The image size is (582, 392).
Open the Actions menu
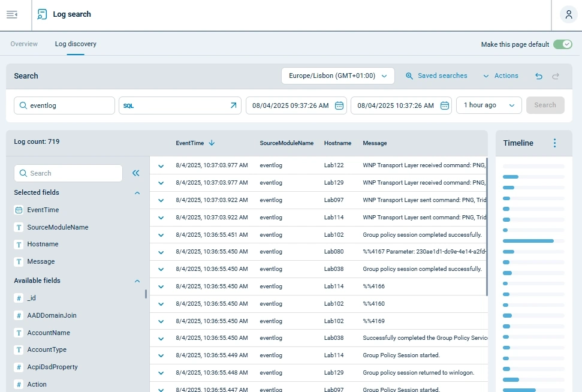click(x=501, y=76)
